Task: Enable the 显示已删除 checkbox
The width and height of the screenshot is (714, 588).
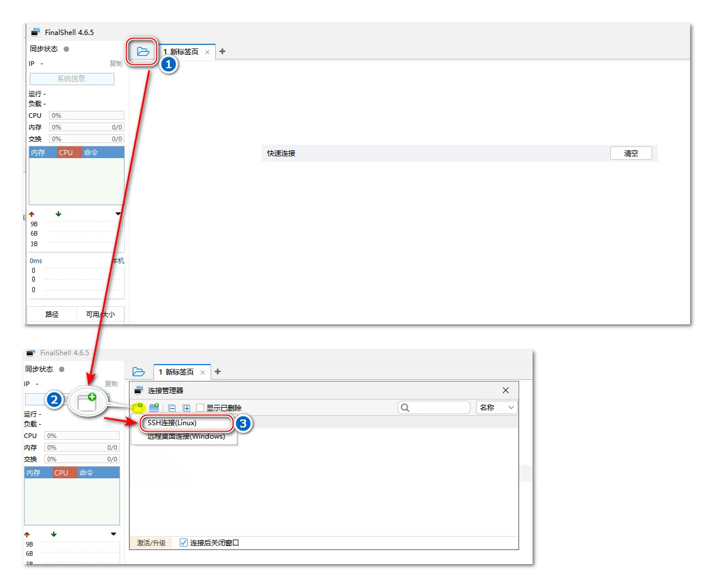Action: pyautogui.click(x=200, y=408)
